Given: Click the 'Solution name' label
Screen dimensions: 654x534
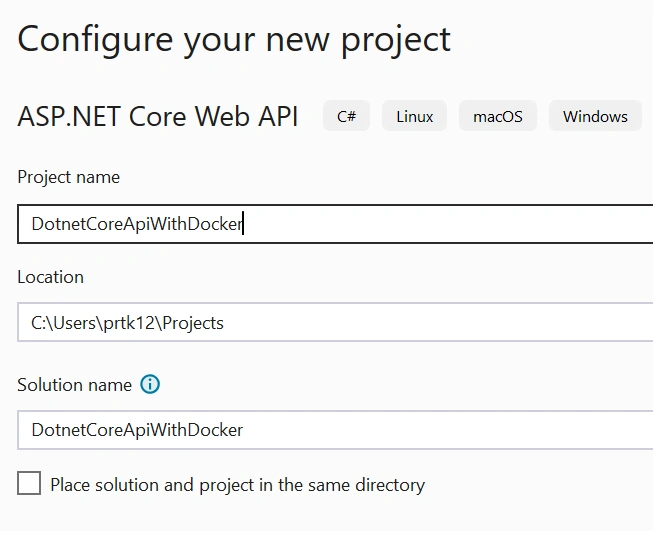Looking at the screenshot, I should coord(74,385).
